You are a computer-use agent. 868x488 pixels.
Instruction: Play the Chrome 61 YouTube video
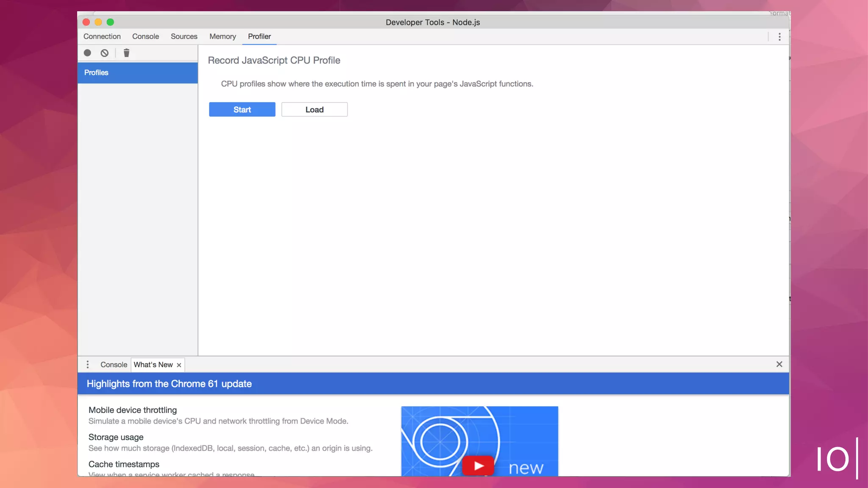478,466
